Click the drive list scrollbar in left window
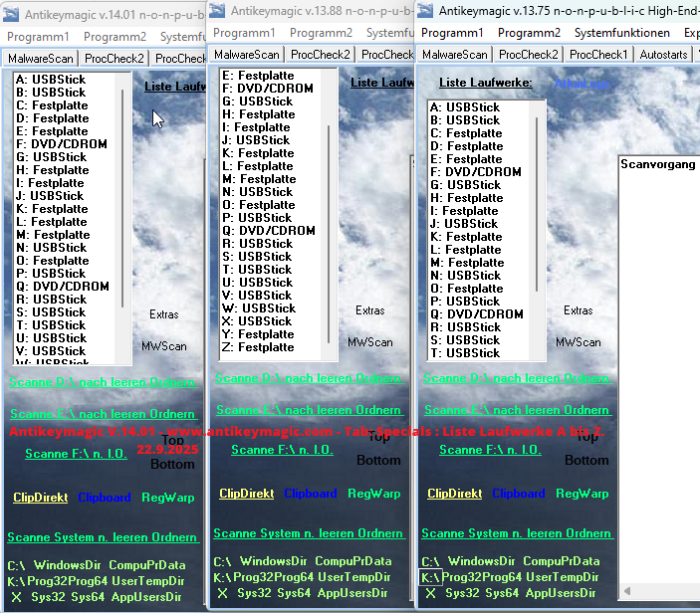The image size is (700, 613). point(123,199)
